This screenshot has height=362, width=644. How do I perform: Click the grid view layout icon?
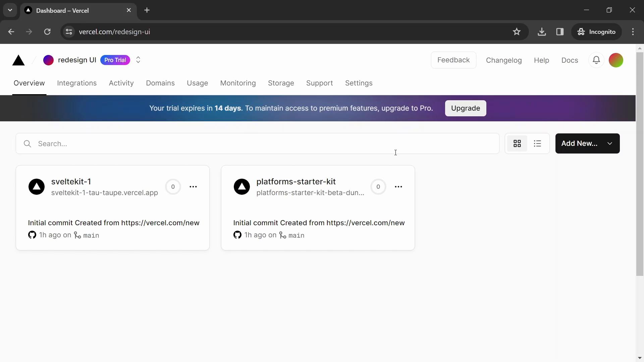point(517,143)
